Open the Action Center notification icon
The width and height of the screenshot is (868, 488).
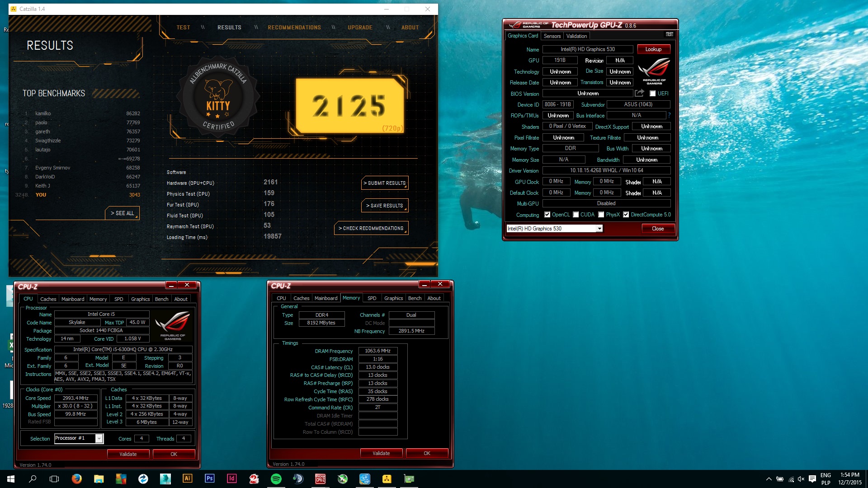pyautogui.click(x=812, y=479)
